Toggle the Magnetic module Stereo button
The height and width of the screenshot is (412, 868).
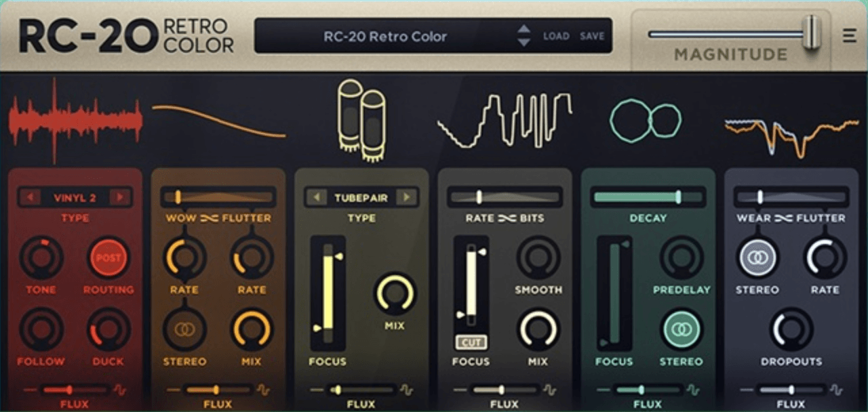757,258
